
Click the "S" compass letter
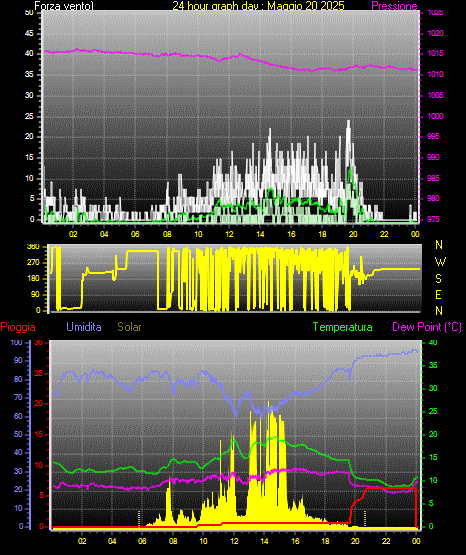click(438, 279)
